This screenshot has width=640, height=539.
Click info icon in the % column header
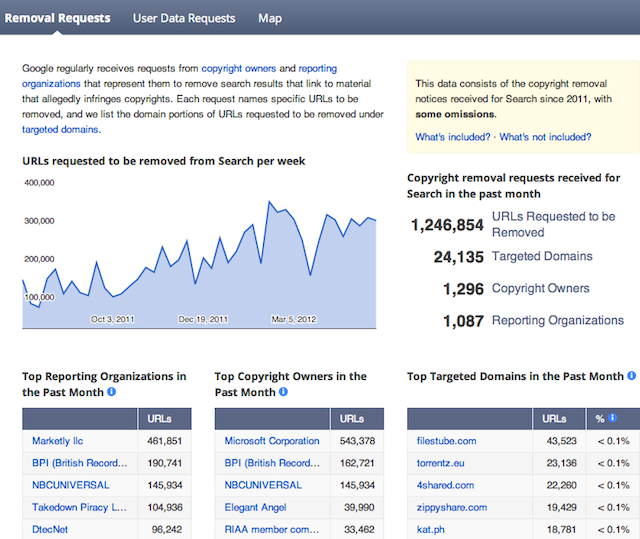612,417
